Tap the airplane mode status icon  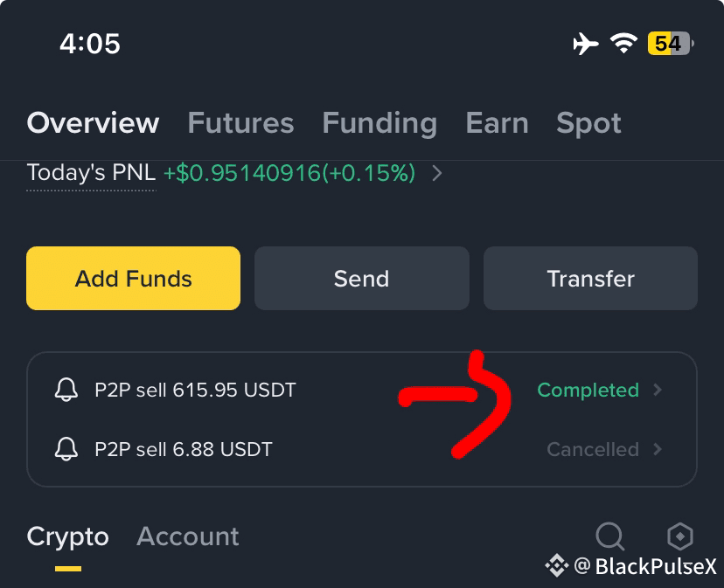586,44
